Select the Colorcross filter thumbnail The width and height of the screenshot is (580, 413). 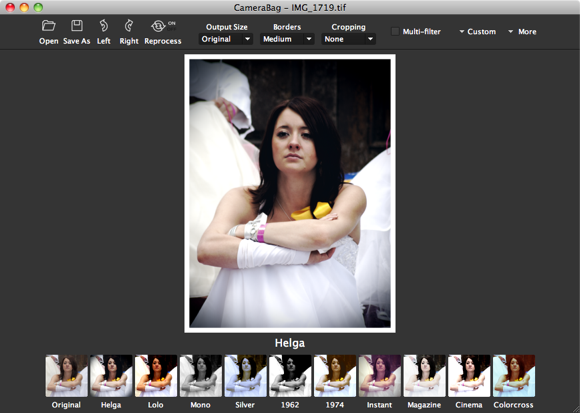[514, 376]
